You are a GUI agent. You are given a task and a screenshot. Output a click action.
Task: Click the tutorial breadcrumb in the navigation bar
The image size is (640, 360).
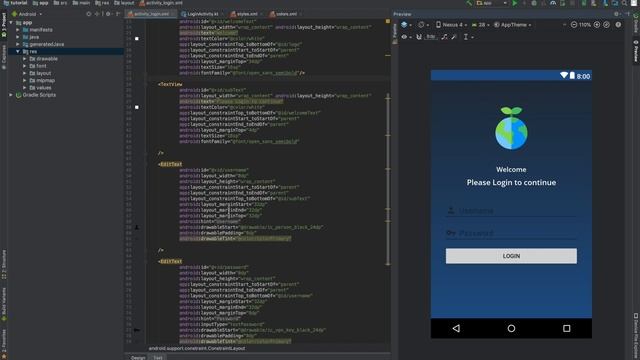pos(15,3)
